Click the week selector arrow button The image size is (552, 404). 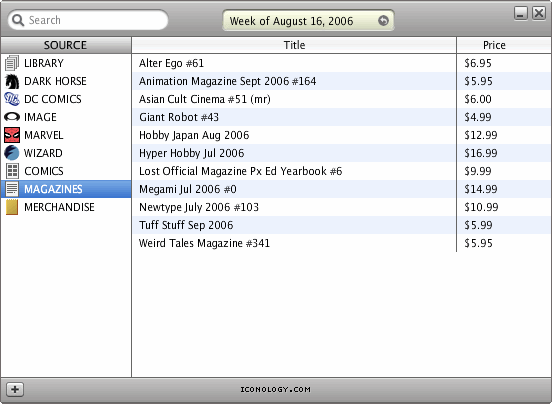coord(383,21)
